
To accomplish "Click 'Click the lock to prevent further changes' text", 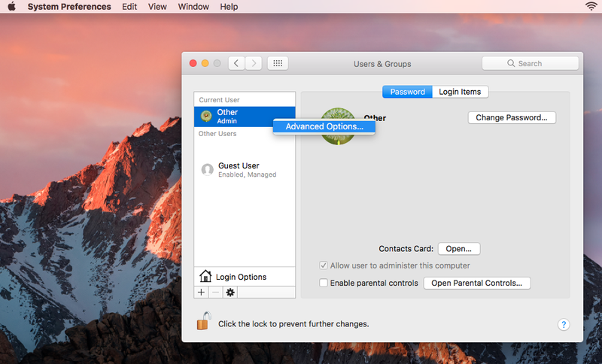I will pyautogui.click(x=293, y=324).
